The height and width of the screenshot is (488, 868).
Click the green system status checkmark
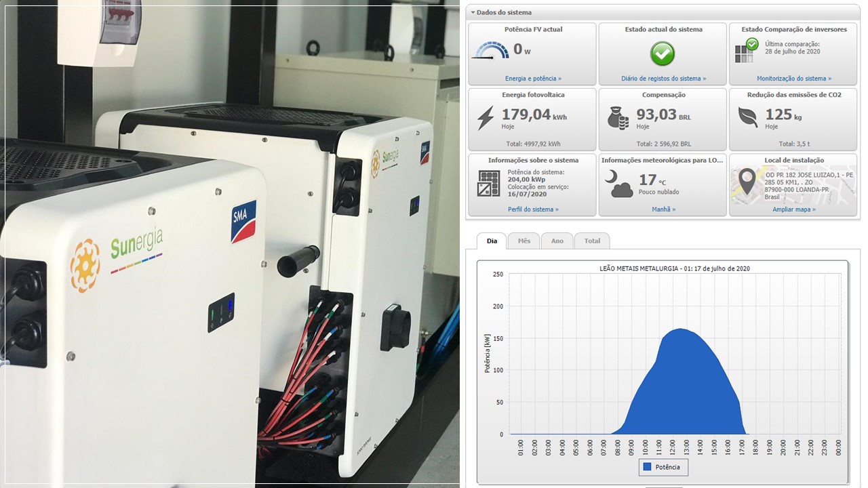tap(663, 53)
